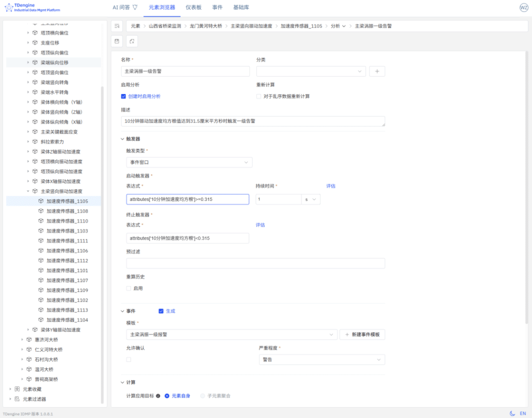Click the TDengine logo icon
Image resolution: width=532 pixels, height=418 pixels.
(x=8, y=7)
